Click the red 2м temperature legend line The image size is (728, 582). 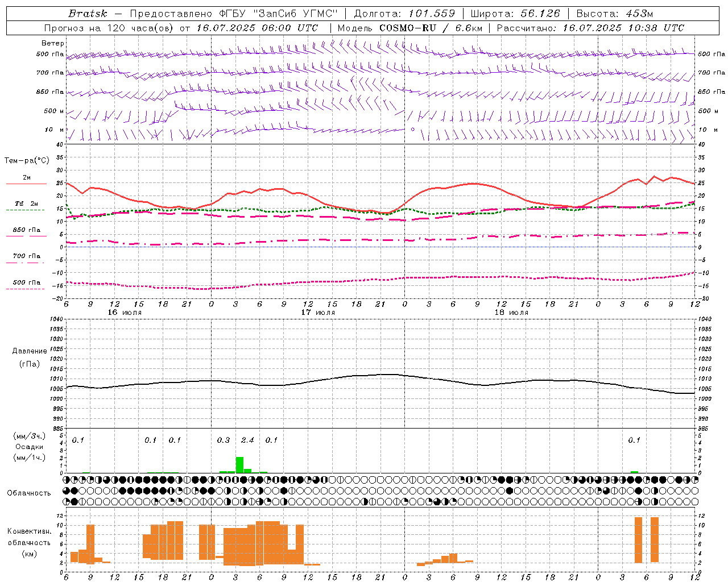[26, 184]
